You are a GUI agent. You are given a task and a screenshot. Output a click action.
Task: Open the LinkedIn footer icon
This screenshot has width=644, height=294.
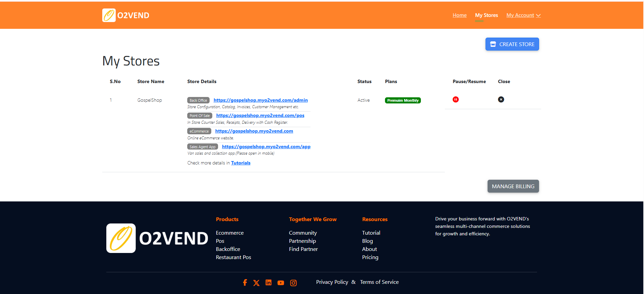(x=269, y=282)
